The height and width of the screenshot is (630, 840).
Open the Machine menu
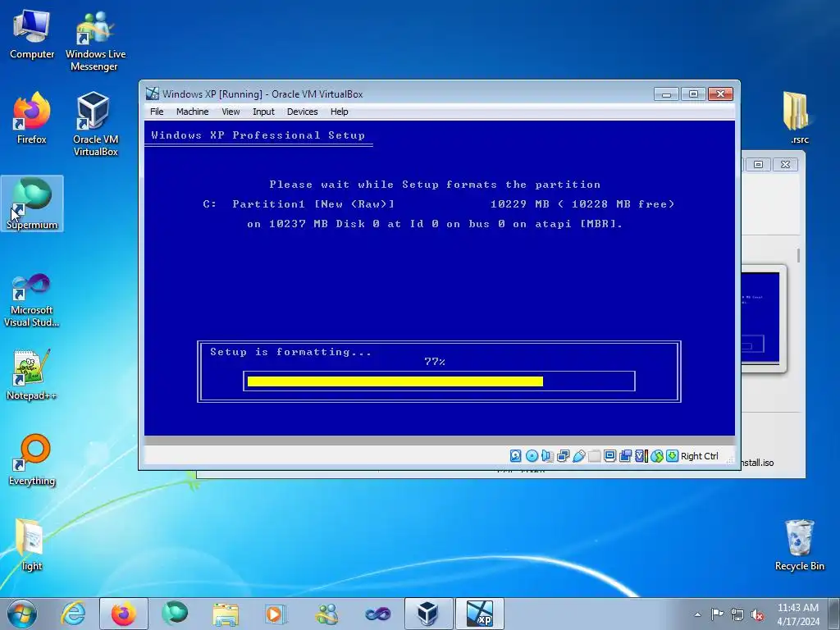click(192, 112)
